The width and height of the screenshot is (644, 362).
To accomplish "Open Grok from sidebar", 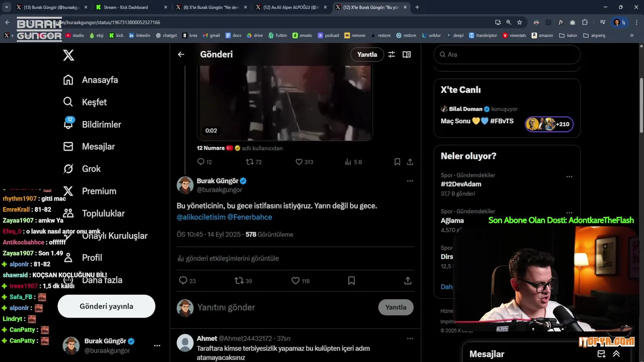I will pos(82,169).
